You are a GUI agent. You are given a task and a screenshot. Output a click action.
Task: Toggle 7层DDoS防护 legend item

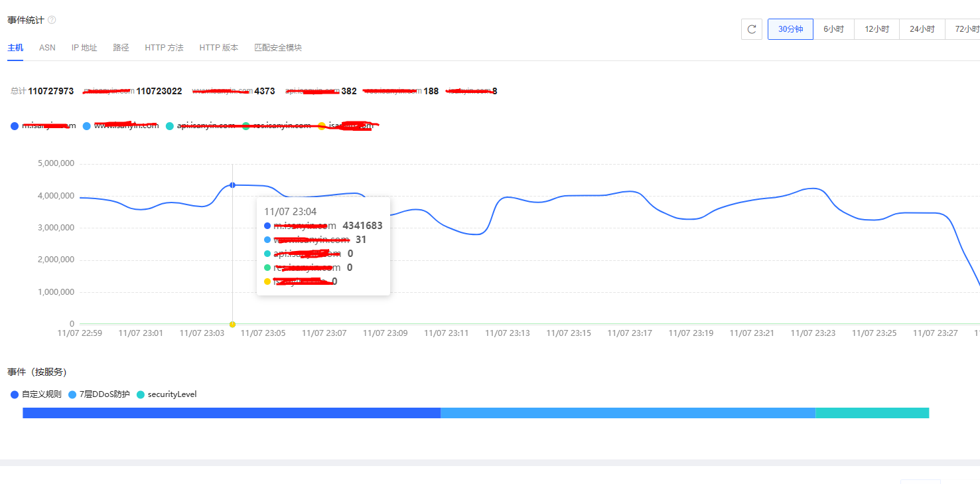coord(100,394)
